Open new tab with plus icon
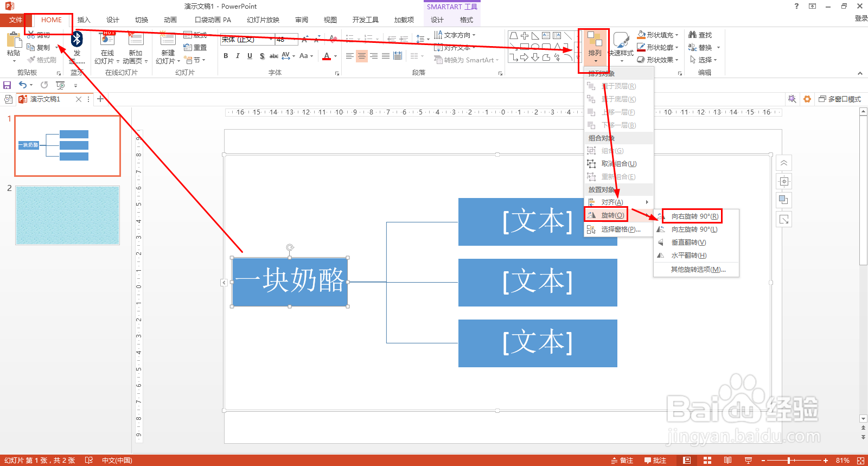This screenshot has width=868, height=466. [x=100, y=99]
